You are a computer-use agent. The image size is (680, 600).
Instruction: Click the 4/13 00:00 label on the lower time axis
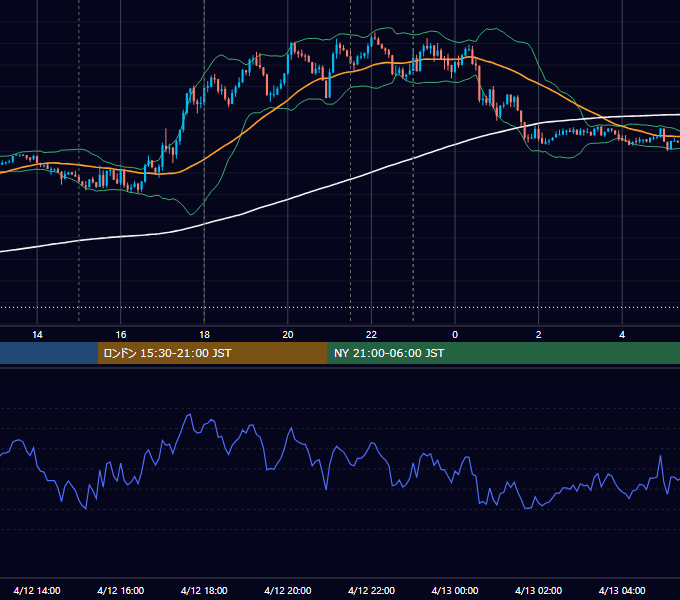[x=455, y=590]
